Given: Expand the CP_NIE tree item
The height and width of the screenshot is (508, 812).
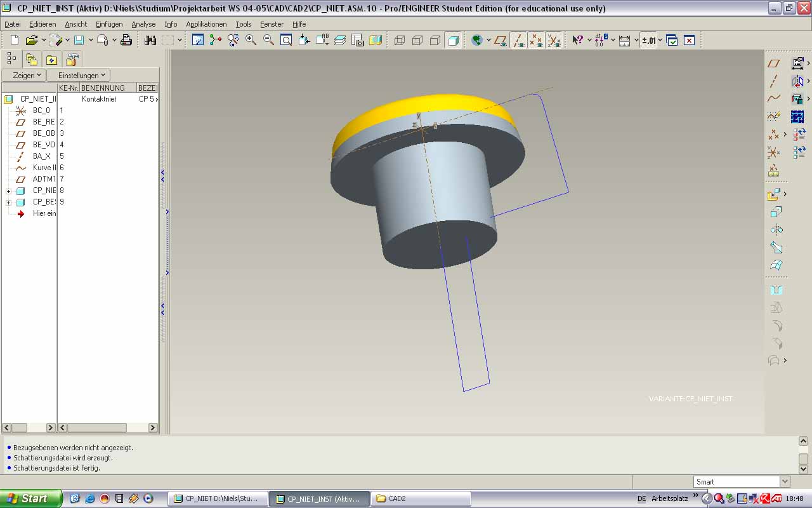Looking at the screenshot, I should pyautogui.click(x=8, y=190).
